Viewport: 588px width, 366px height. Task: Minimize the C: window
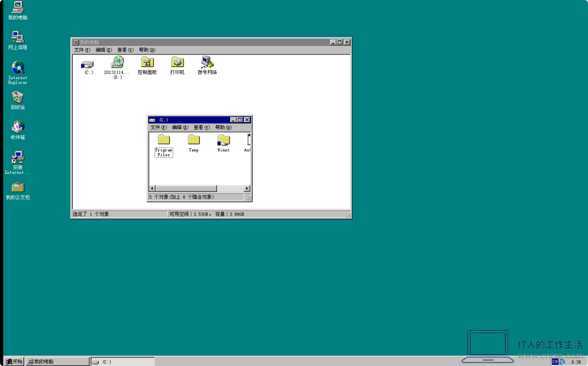[233, 120]
